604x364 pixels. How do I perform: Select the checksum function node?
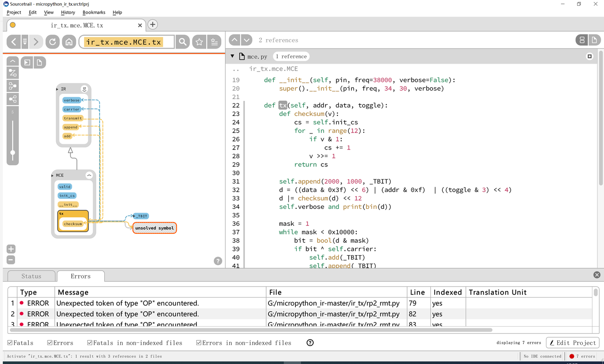[73, 224]
